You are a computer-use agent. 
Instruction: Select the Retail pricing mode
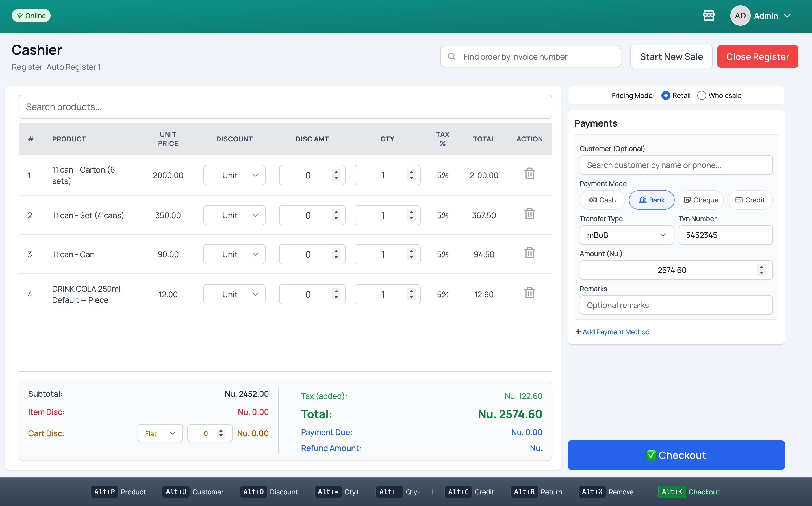pyautogui.click(x=666, y=95)
